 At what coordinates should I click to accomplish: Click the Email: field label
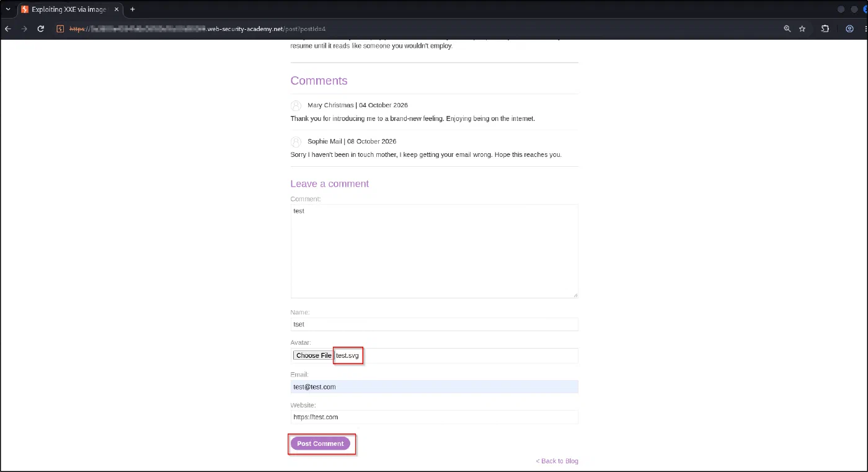[x=299, y=375]
